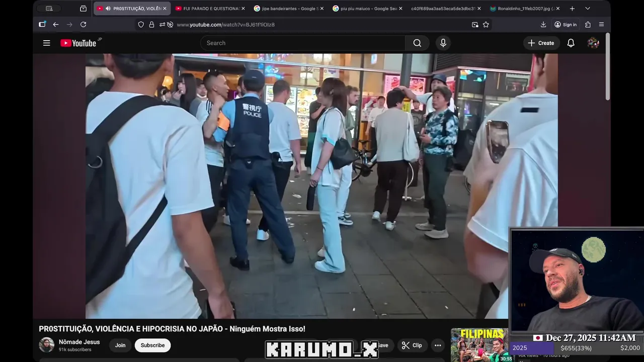View site security via padlock icon
This screenshot has width=644, height=362.
(151, 25)
